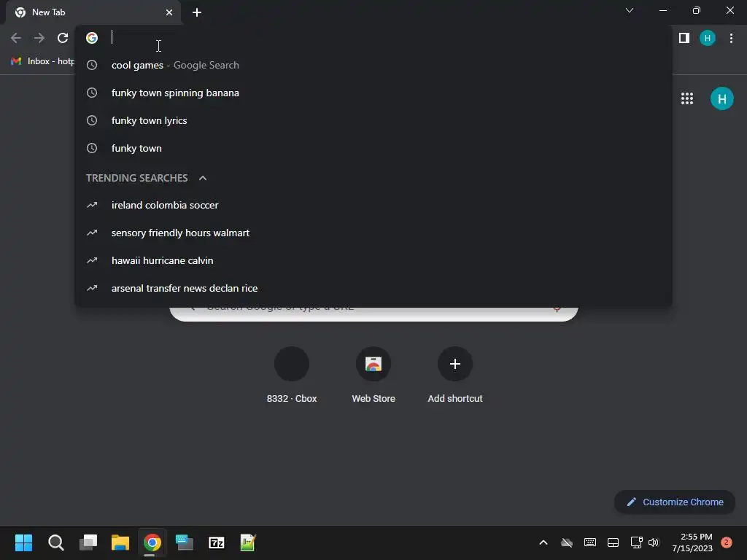This screenshot has width=747, height=560.
Task: Show hidden system tray icons
Action: (x=543, y=542)
